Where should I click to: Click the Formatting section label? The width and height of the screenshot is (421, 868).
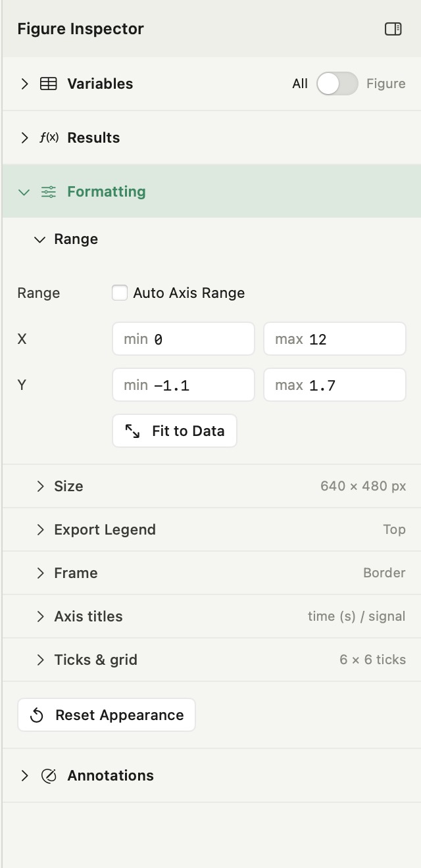(107, 192)
